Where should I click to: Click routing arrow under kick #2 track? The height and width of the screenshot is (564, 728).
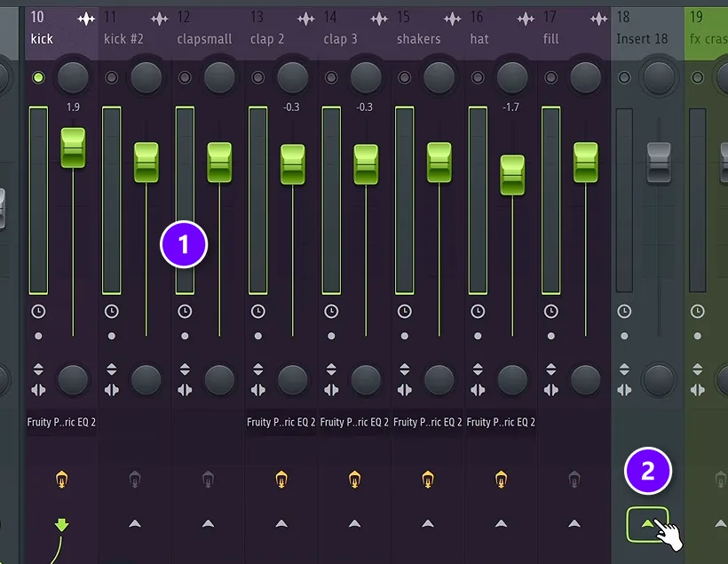click(x=135, y=523)
